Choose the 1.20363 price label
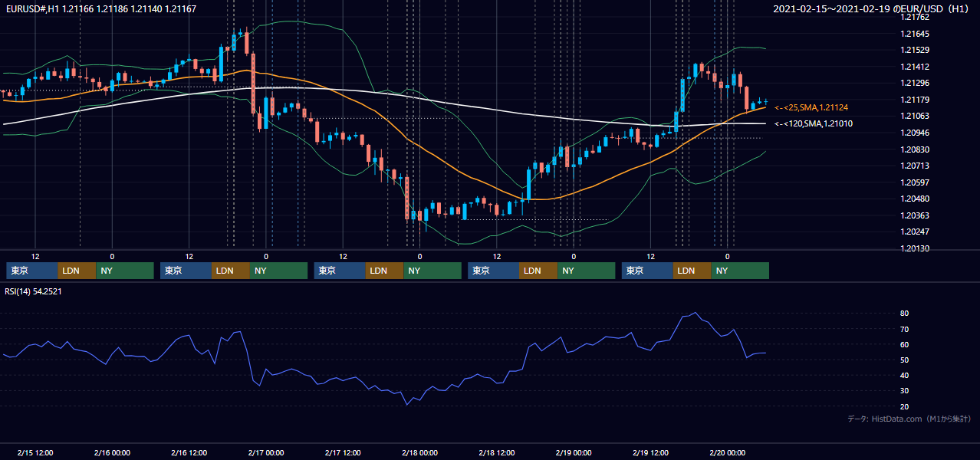980x460 pixels. (916, 215)
